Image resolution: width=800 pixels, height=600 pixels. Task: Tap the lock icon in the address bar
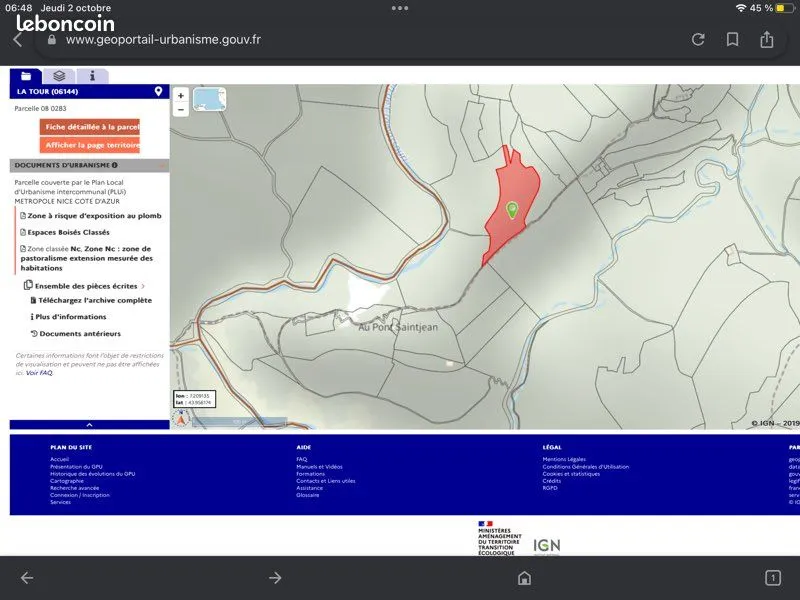(52, 40)
